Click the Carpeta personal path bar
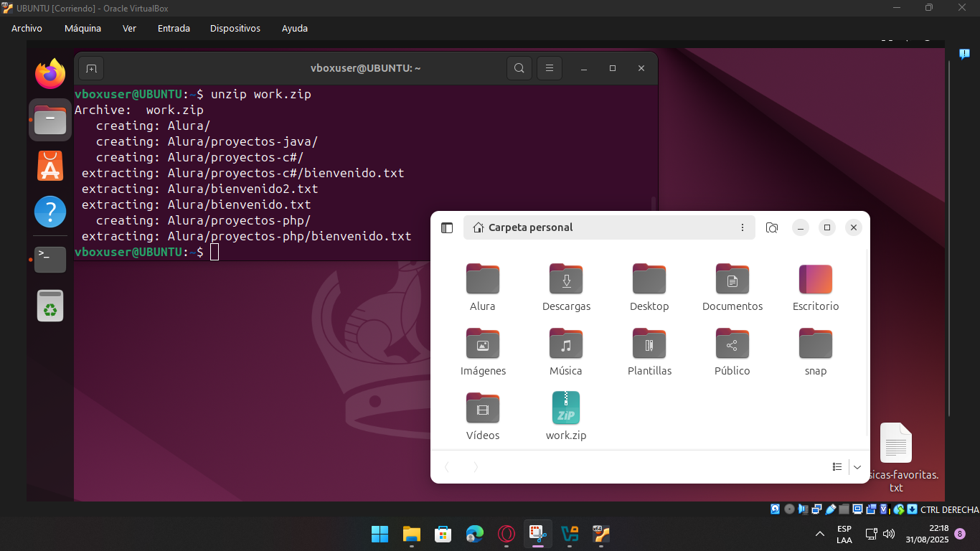This screenshot has width=980, height=551. coord(609,227)
